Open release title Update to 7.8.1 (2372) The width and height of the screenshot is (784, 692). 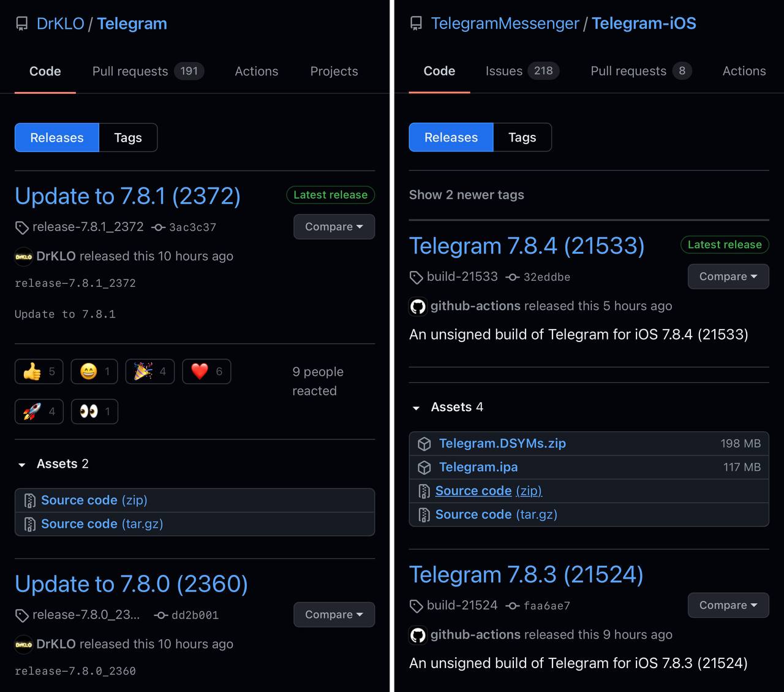[x=127, y=196]
